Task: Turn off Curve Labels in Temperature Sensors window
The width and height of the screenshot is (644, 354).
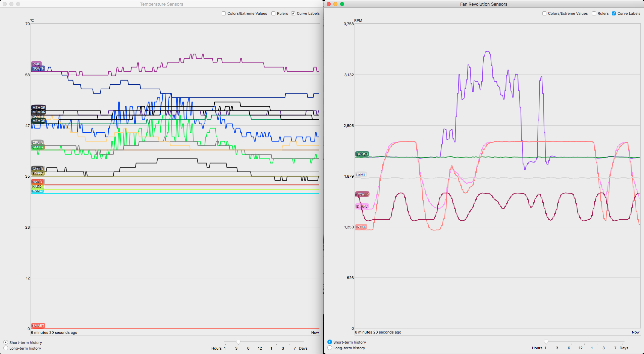Action: click(x=293, y=13)
